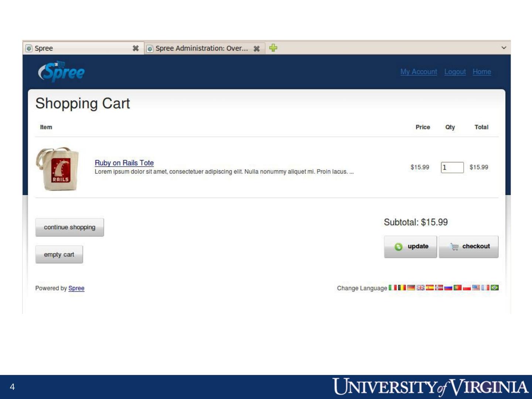Click the empty cart button

coord(59,255)
